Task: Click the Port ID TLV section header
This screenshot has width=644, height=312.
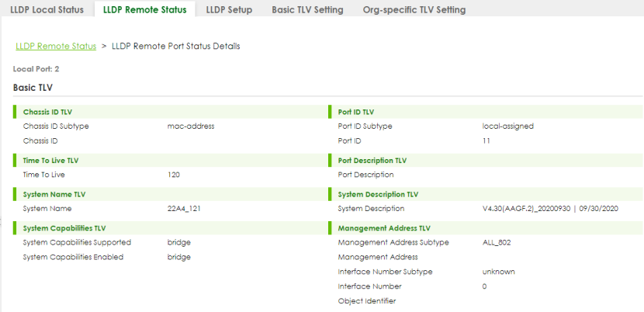Action: (x=357, y=112)
